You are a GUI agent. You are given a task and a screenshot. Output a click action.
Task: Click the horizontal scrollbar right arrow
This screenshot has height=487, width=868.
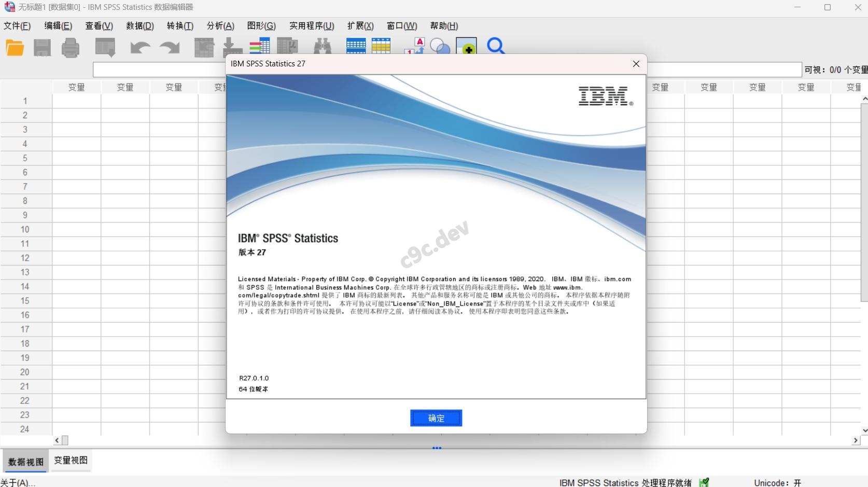pyautogui.click(x=856, y=440)
